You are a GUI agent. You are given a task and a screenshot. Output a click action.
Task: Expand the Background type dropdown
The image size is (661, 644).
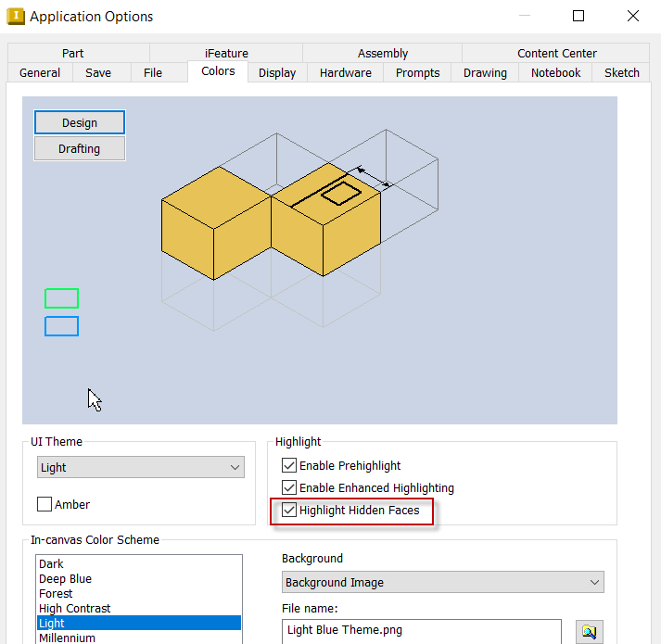[x=442, y=583]
